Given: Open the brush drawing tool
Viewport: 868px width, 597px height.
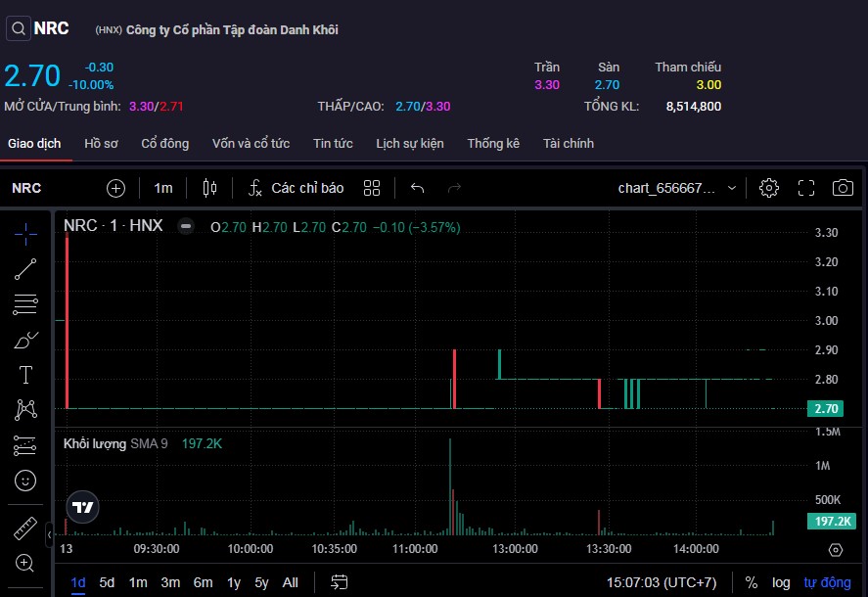Looking at the screenshot, I should [x=25, y=341].
